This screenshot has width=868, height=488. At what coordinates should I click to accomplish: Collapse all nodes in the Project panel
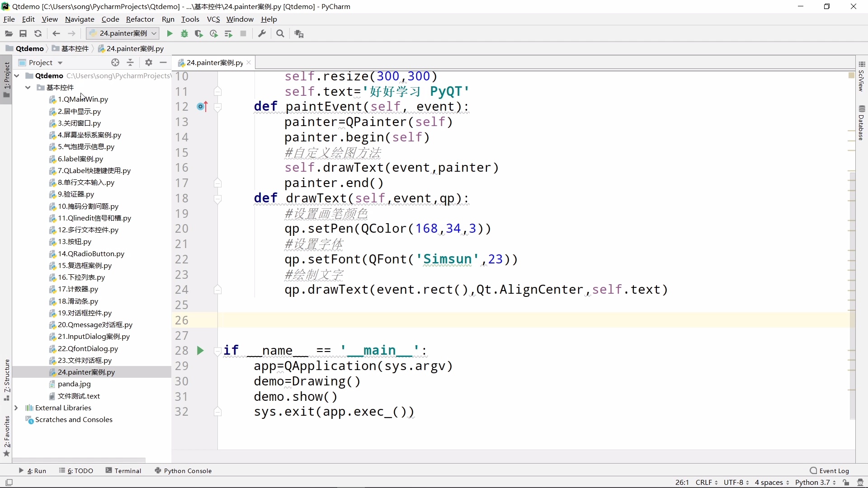tap(131, 62)
